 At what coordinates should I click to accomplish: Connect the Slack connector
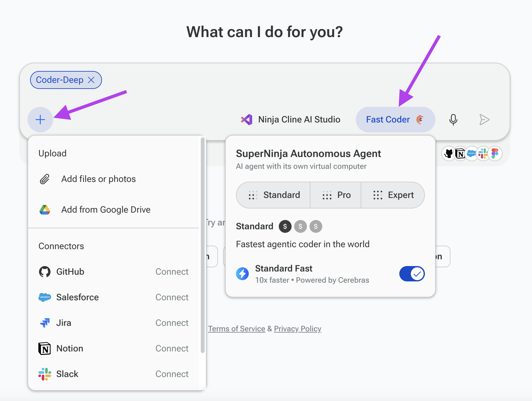(x=172, y=374)
